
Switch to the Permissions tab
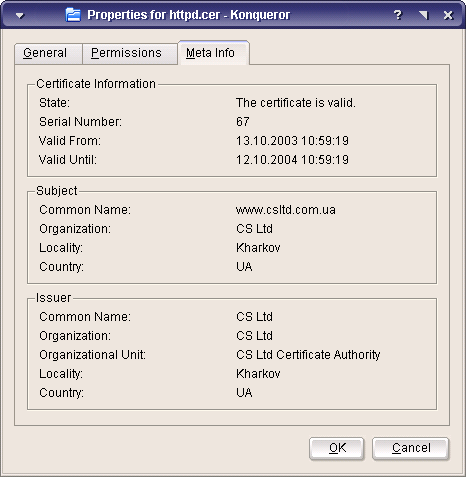pyautogui.click(x=130, y=53)
